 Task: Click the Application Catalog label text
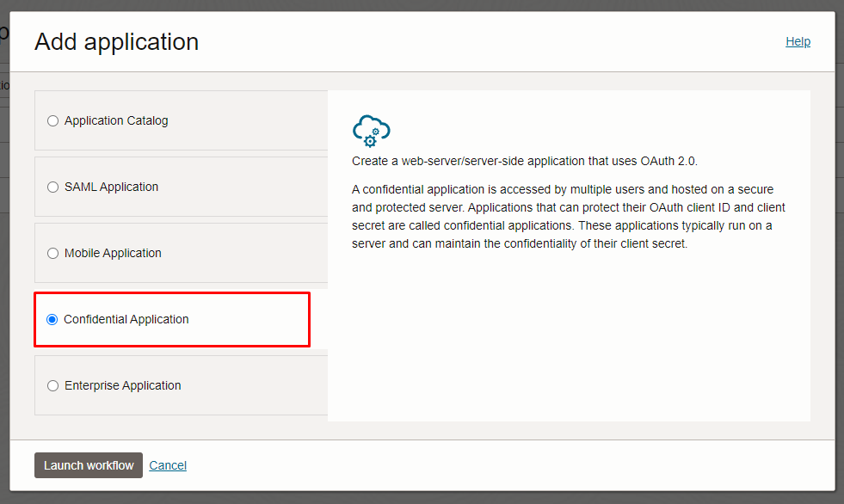[x=116, y=120]
